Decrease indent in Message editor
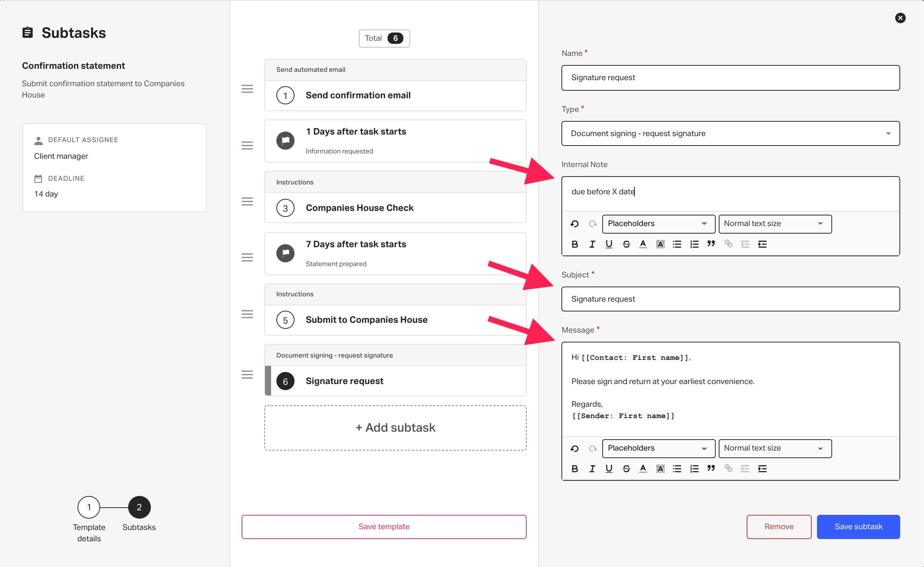The width and height of the screenshot is (924, 567). [745, 469]
